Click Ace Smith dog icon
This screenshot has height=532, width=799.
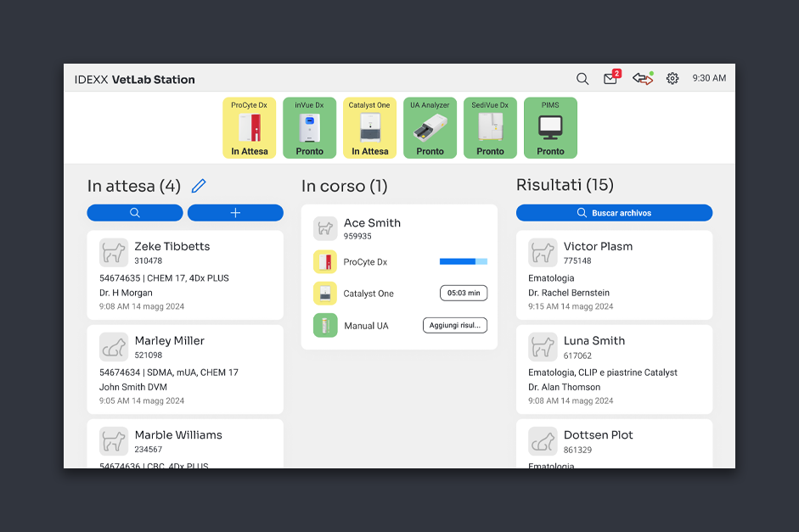click(x=325, y=228)
